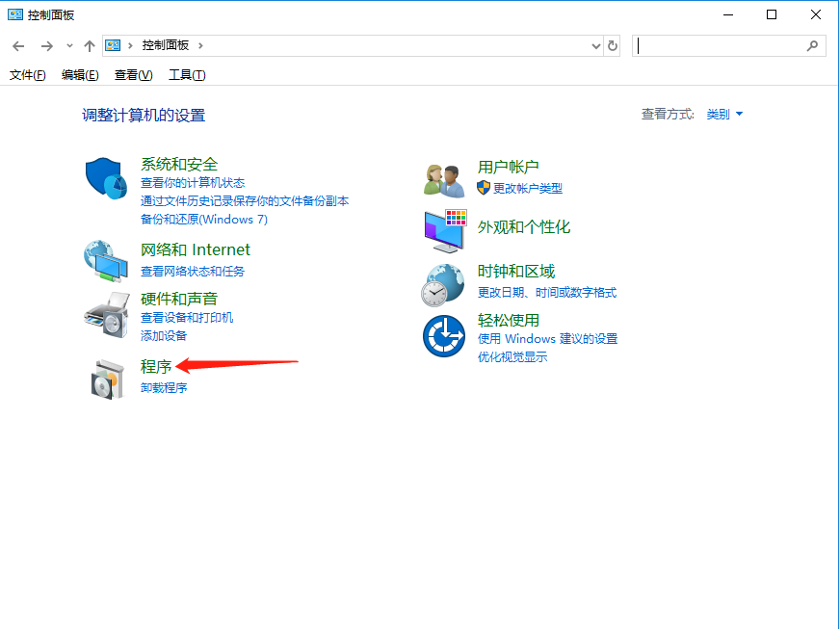Click the User Accounts (用户帐户) people icon
Screen dimensions: 840x629
pyautogui.click(x=444, y=179)
